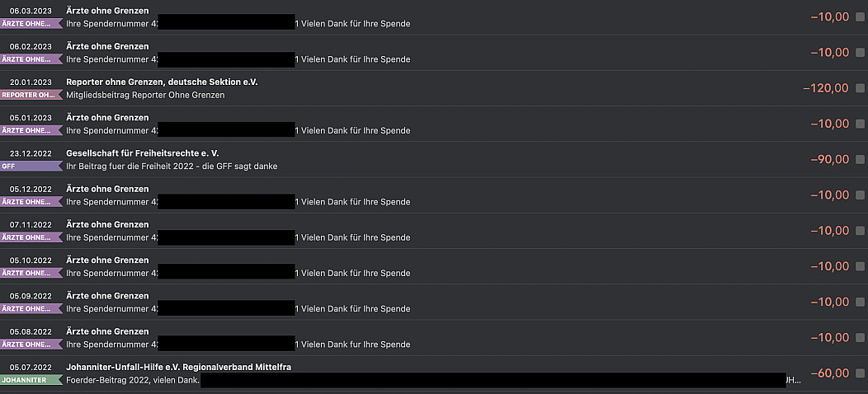Viewport: 868px width, 394px height.
Task: Click the green JOHANNITER category tag
Action: (30, 380)
